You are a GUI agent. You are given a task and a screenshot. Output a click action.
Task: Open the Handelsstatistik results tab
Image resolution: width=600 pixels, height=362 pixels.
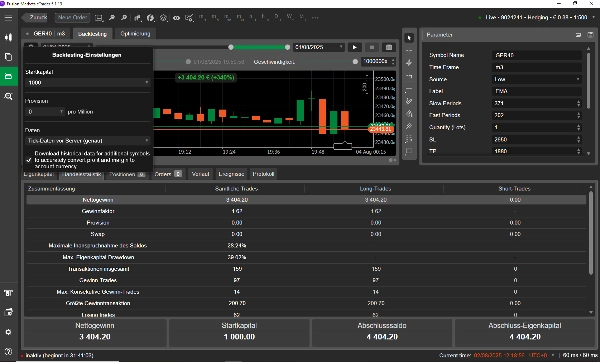pyautogui.click(x=82, y=174)
